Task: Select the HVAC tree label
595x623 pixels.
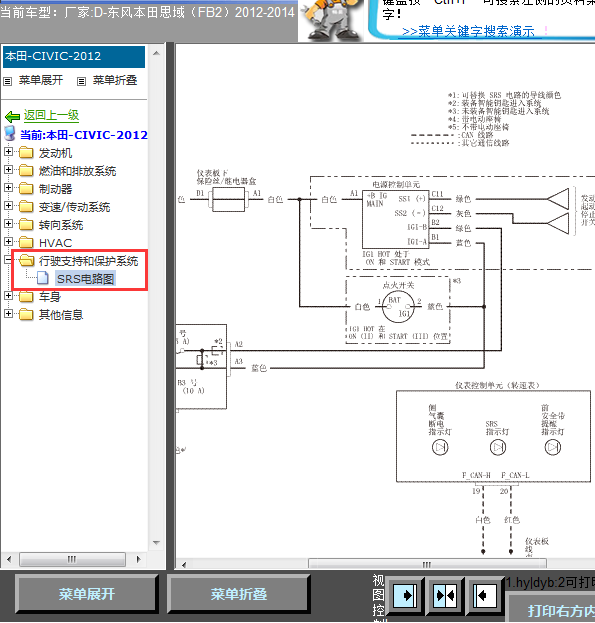Action: (55, 243)
